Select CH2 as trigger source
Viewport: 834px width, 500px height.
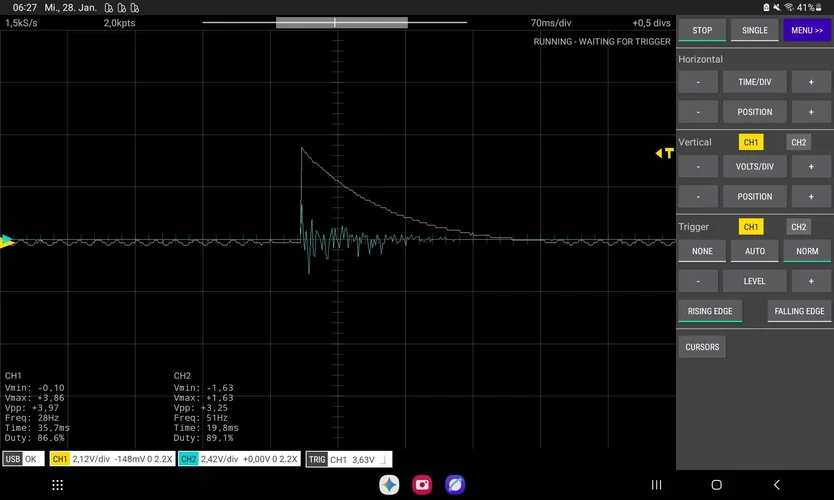[798, 227]
